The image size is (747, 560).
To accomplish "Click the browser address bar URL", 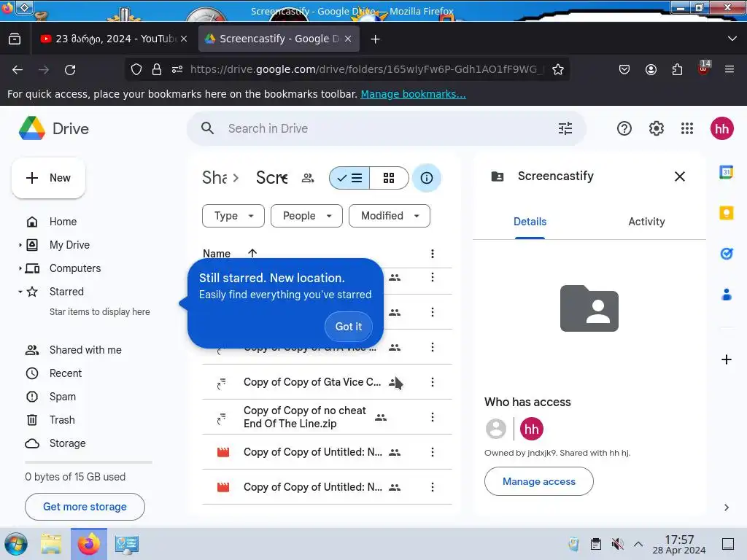I will point(366,69).
